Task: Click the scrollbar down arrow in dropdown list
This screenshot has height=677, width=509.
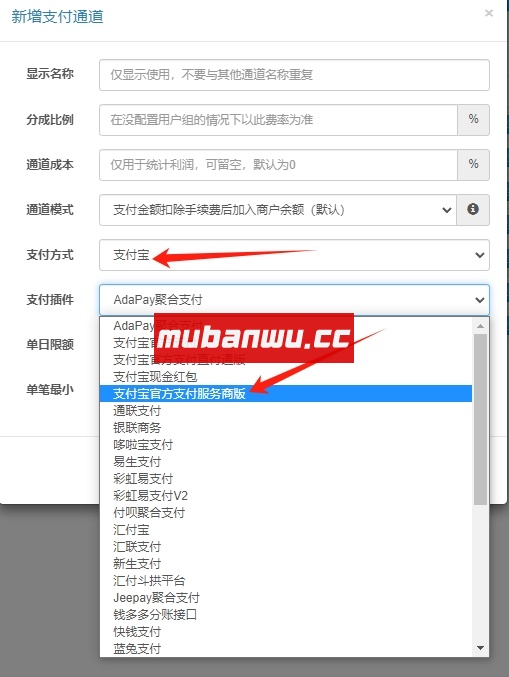Action: click(x=480, y=648)
